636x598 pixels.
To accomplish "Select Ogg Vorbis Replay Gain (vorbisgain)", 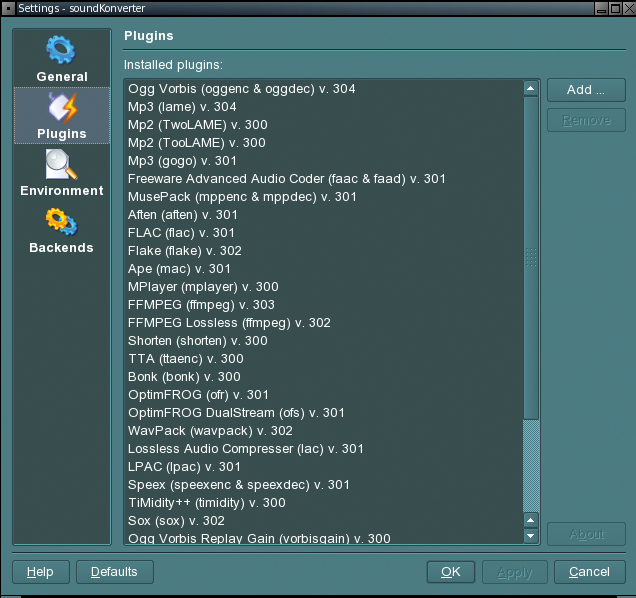I will click(x=323, y=538).
